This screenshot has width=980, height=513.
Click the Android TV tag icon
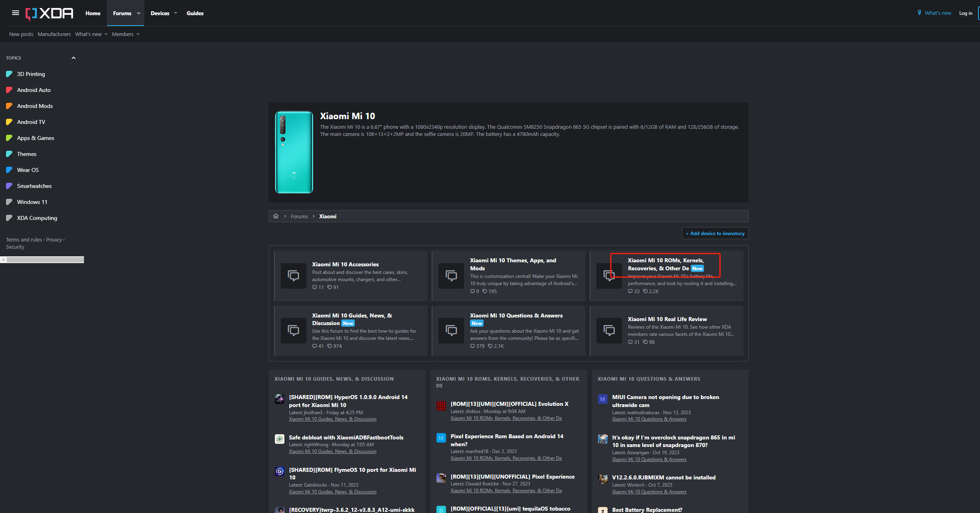tap(9, 122)
